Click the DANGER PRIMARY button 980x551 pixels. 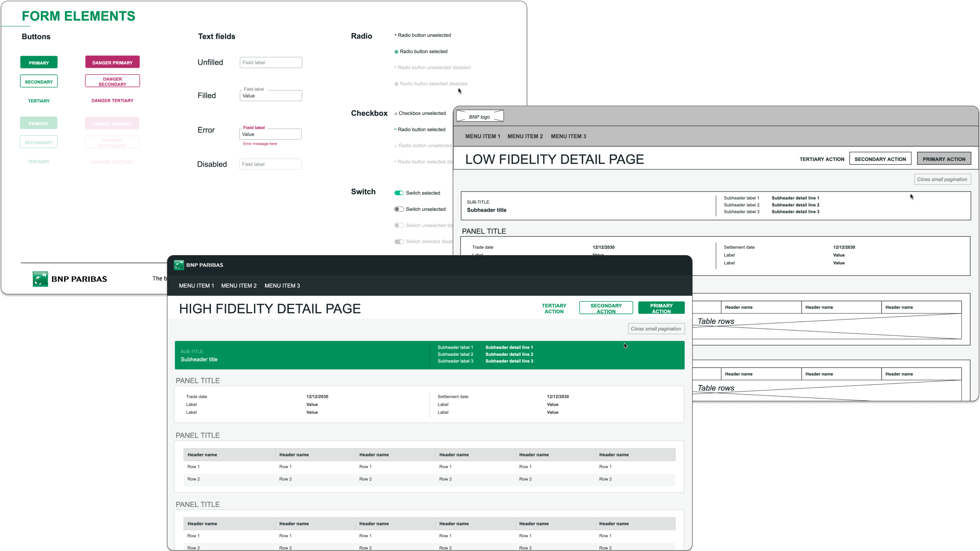coord(112,62)
